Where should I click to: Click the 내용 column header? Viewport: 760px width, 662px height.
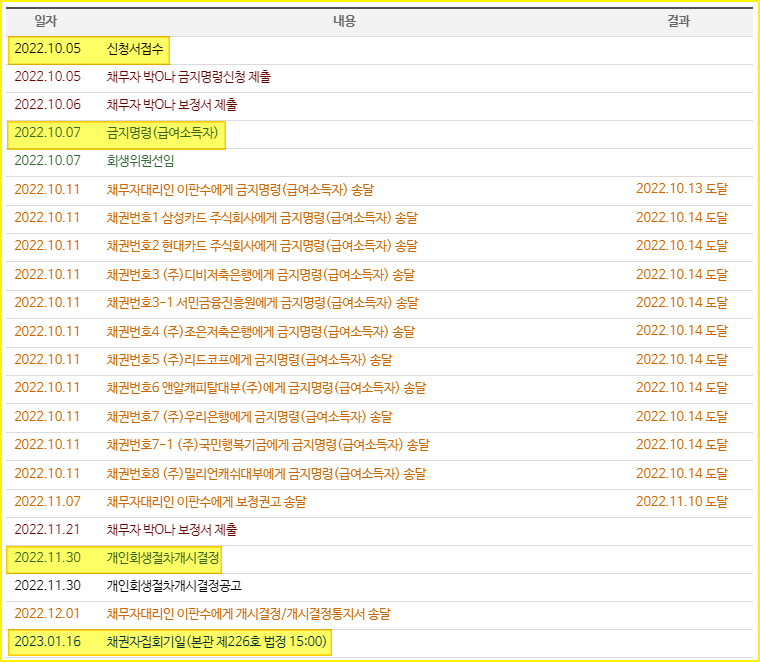[345, 21]
